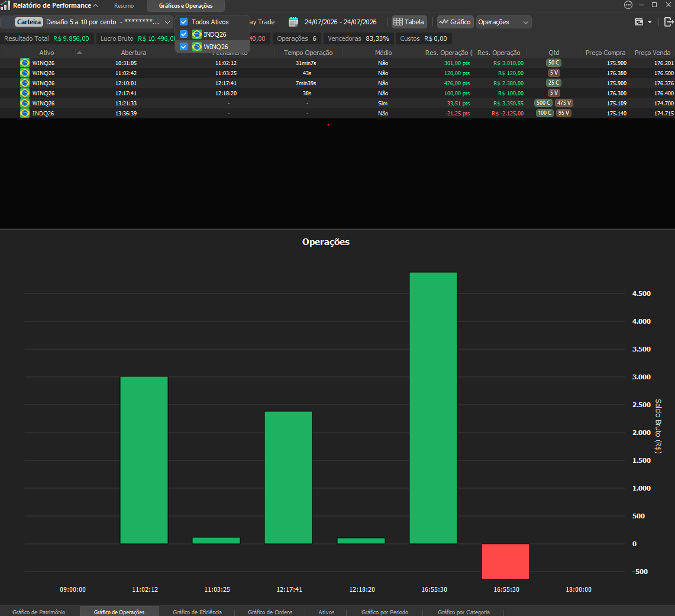Click the Gráfico line chart icon
675x616 pixels.
(444, 21)
